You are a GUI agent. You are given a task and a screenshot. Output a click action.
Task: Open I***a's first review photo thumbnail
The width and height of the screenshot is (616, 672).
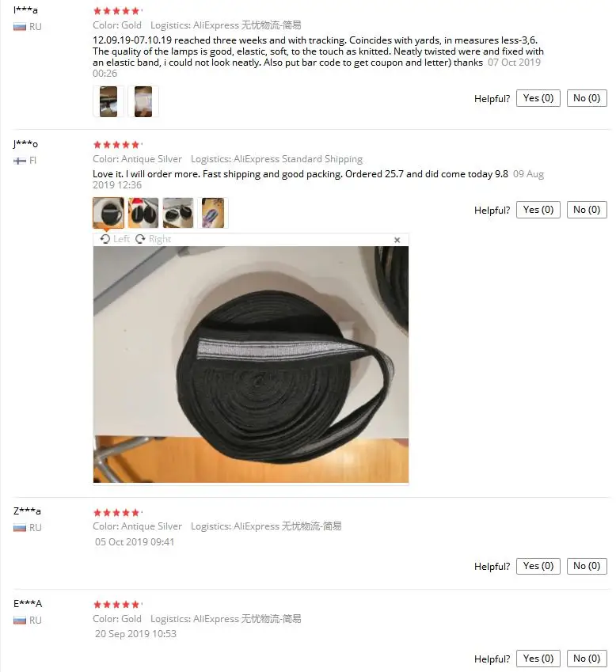pyautogui.click(x=108, y=101)
